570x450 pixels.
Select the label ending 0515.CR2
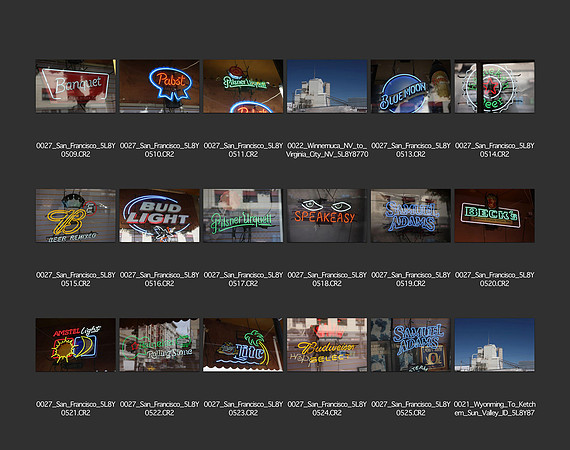(x=76, y=279)
